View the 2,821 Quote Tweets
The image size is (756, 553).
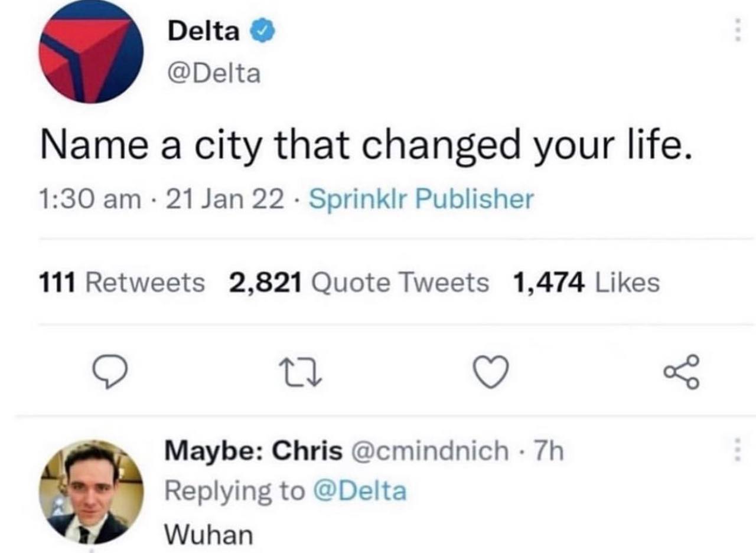point(359,282)
